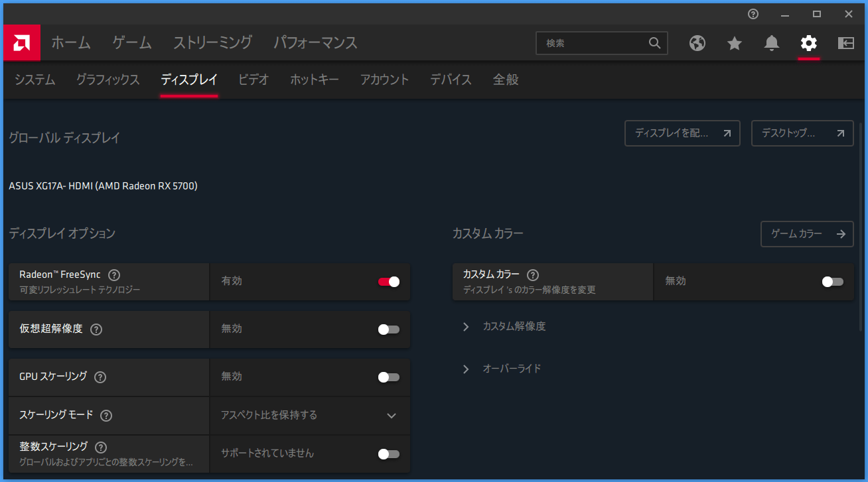Click the help question mark in title bar
The image size is (868, 482).
tap(753, 14)
